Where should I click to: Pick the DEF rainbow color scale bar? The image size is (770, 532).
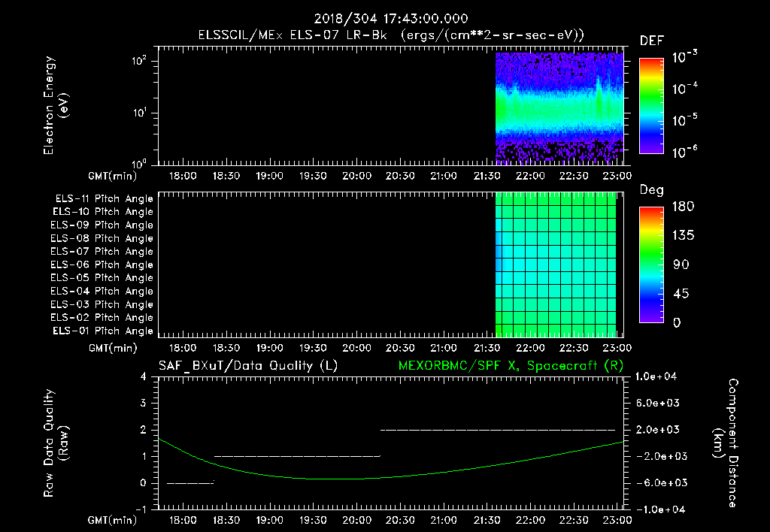click(x=651, y=105)
